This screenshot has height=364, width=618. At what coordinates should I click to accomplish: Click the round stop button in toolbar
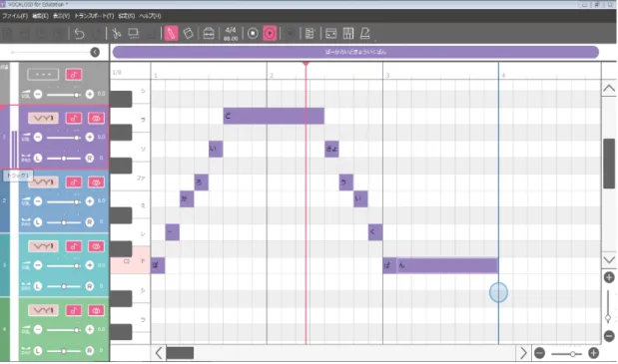[x=253, y=34]
